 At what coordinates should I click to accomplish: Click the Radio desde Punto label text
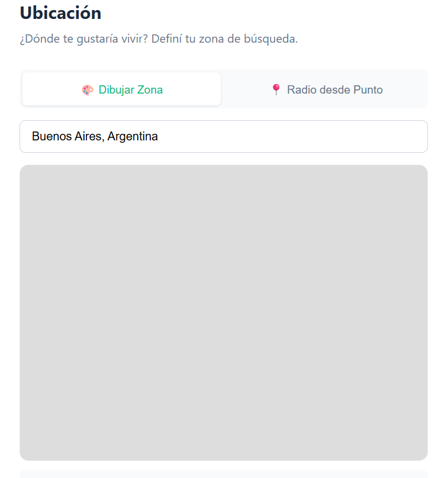click(x=335, y=89)
